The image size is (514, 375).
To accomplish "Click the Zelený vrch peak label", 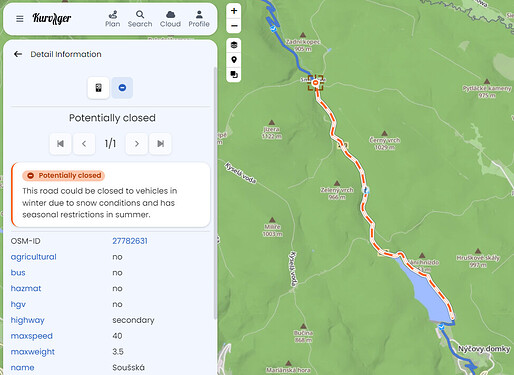I will (x=337, y=193).
